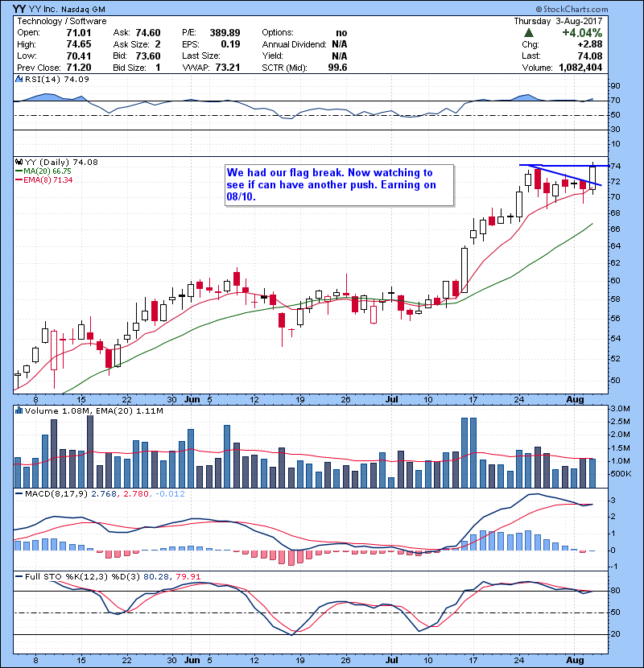Click the red MACD signal value 2.780
This screenshot has height=668, width=644.
click(x=136, y=494)
